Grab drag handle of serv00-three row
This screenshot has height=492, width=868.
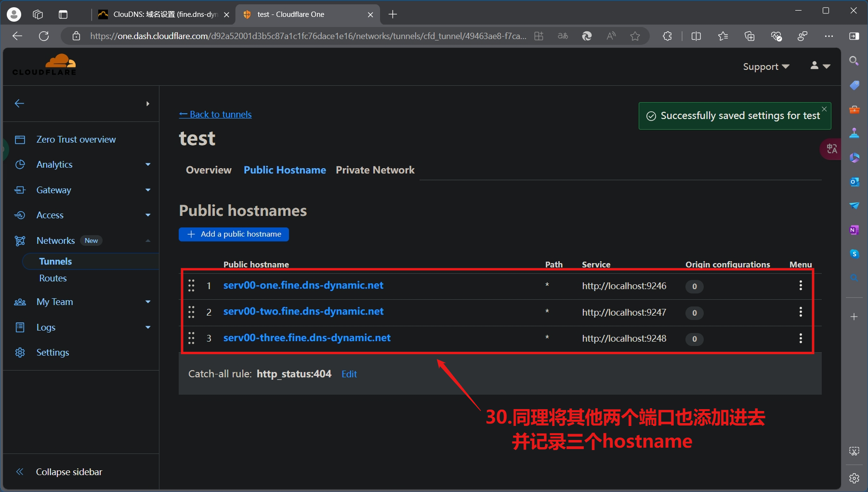click(191, 338)
